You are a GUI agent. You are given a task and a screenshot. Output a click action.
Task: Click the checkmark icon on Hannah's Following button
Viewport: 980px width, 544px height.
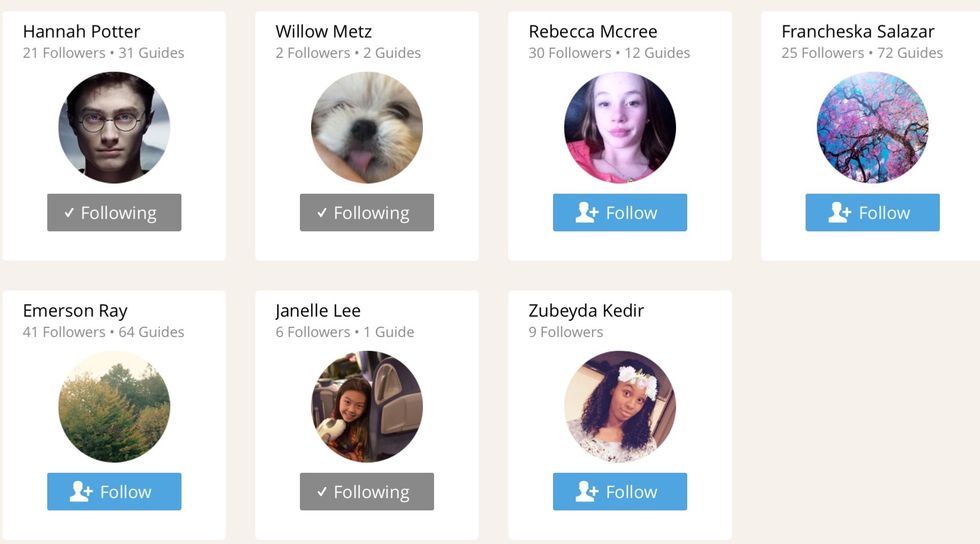(x=69, y=213)
